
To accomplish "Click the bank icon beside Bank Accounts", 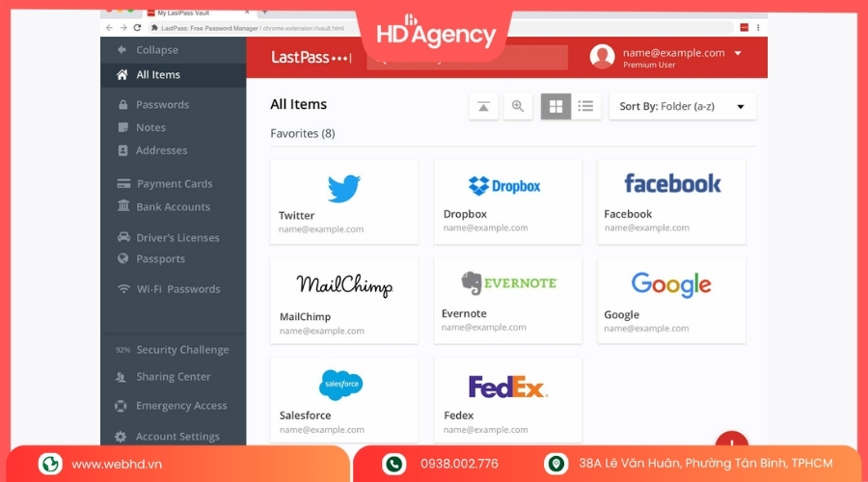I will pyautogui.click(x=123, y=206).
